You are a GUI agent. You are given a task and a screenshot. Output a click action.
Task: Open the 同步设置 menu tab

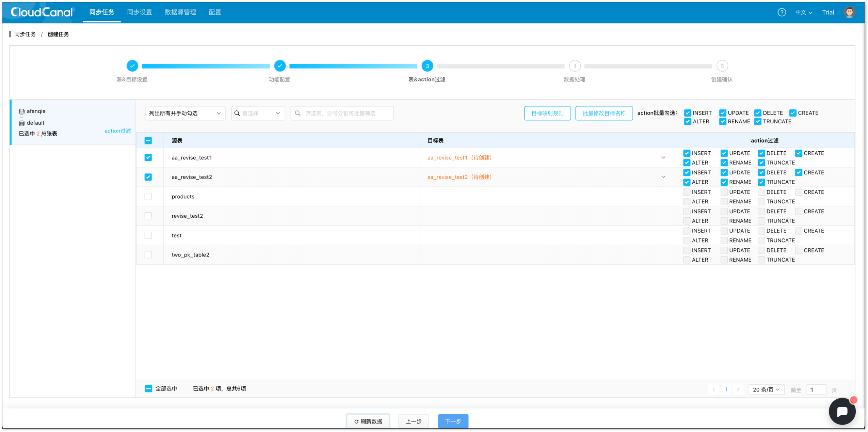point(139,12)
